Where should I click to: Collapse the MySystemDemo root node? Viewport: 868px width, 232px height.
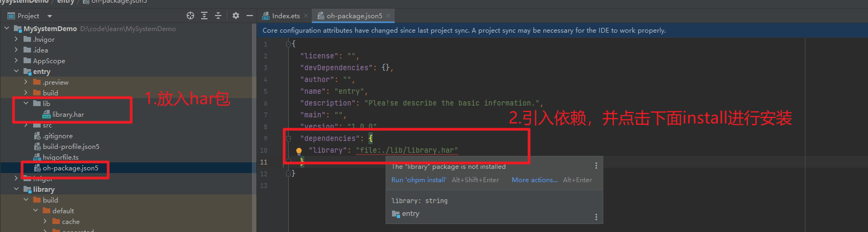click(6, 28)
